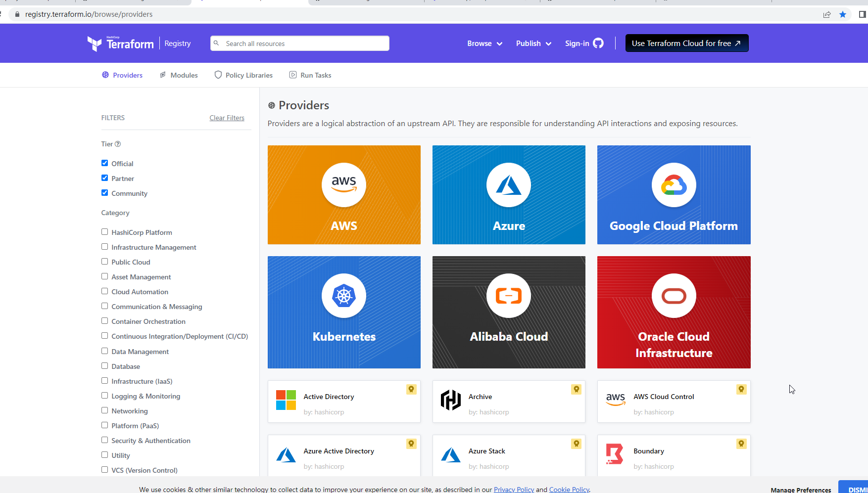
Task: Click Use Terraform Cloud for free button
Action: (687, 43)
